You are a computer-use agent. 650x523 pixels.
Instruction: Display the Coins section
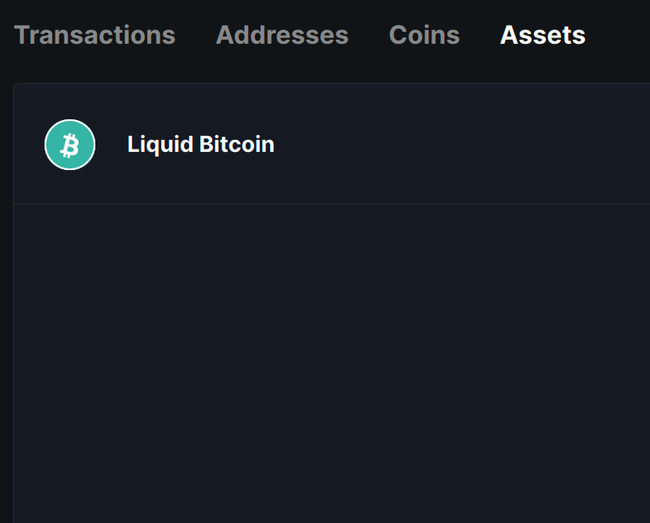pyautogui.click(x=424, y=35)
